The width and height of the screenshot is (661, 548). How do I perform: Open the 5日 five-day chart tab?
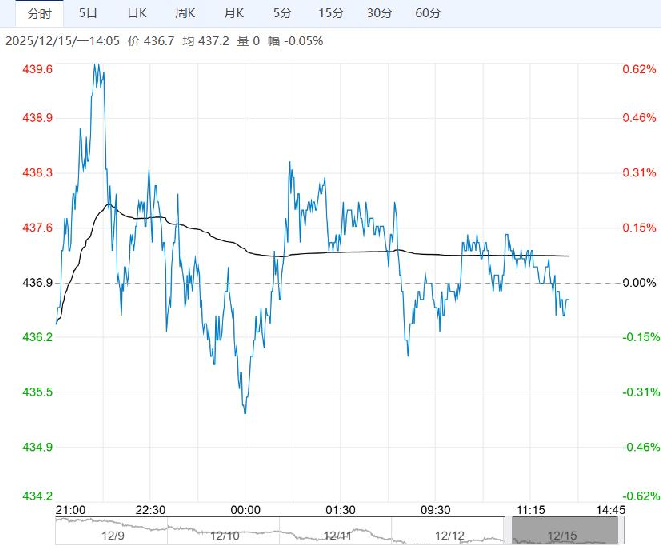click(x=89, y=14)
